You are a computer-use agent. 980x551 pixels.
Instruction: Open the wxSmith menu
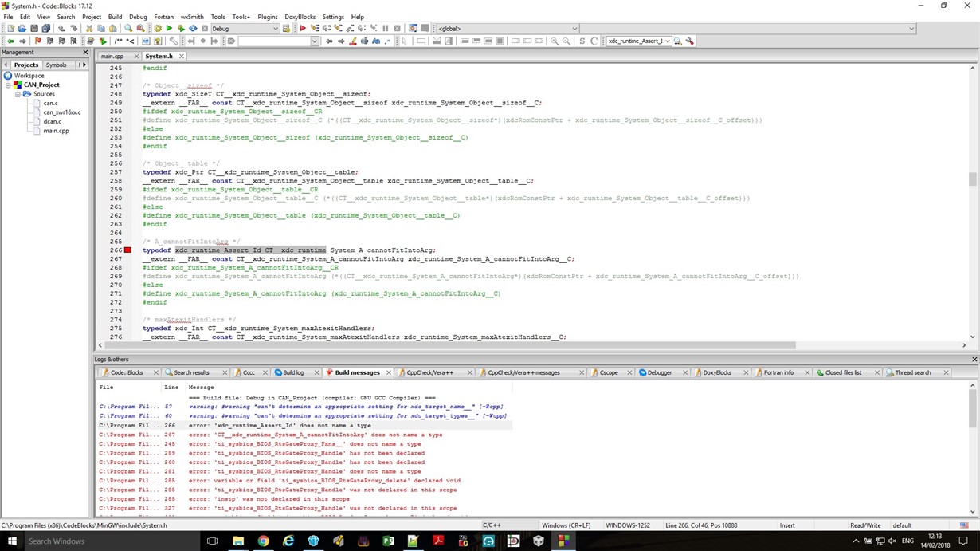click(x=192, y=17)
